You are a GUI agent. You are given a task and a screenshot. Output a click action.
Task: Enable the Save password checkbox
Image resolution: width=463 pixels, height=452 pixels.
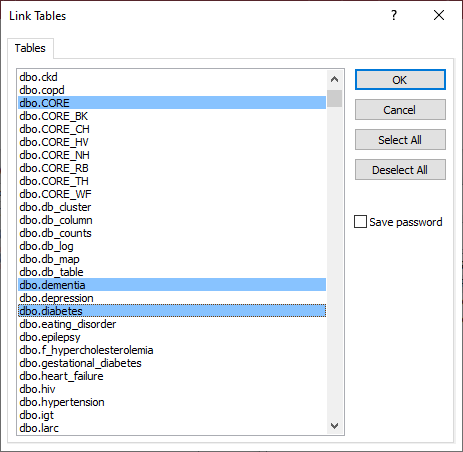coord(360,222)
